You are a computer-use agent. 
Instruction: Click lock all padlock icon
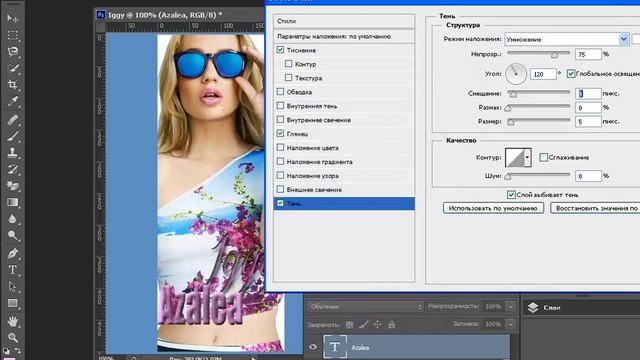[391, 324]
